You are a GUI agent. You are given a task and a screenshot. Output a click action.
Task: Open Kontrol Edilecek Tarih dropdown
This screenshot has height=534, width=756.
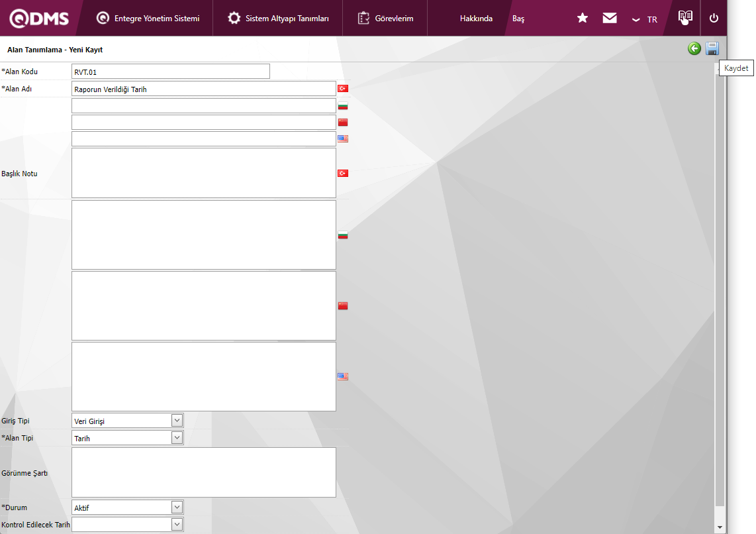tap(127, 524)
